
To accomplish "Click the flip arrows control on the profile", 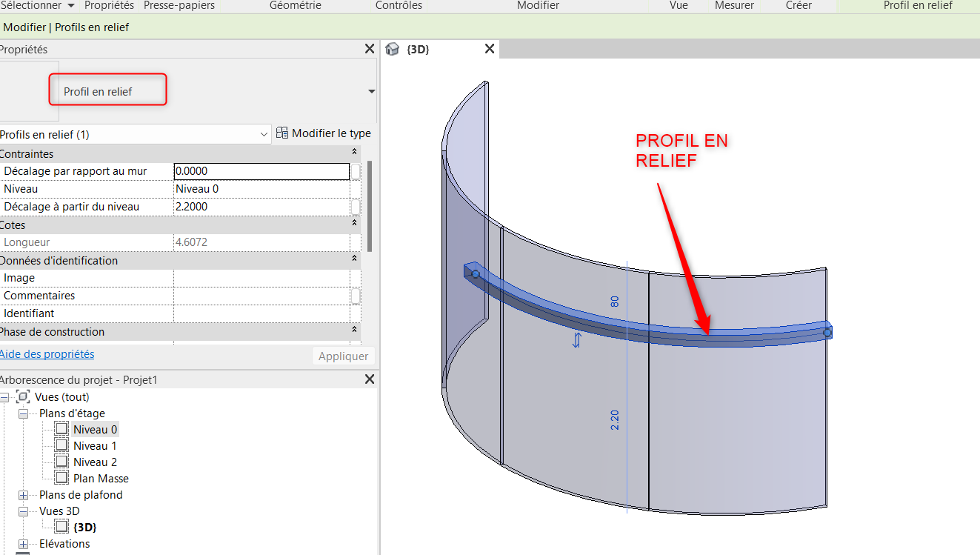I will click(576, 340).
